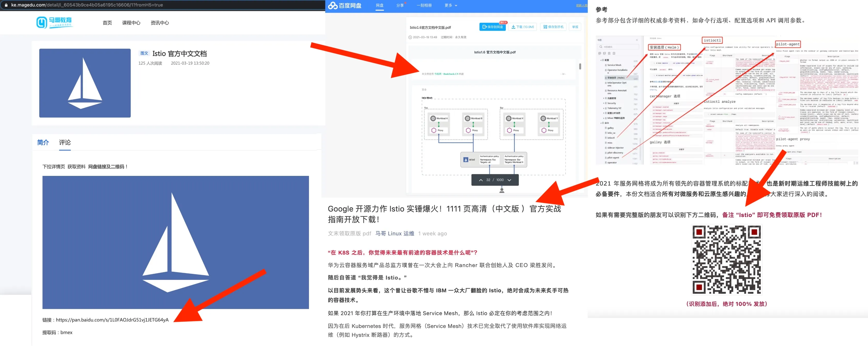The image size is (868, 359).
Task: Click the 保存到网盘 button
Action: [493, 27]
